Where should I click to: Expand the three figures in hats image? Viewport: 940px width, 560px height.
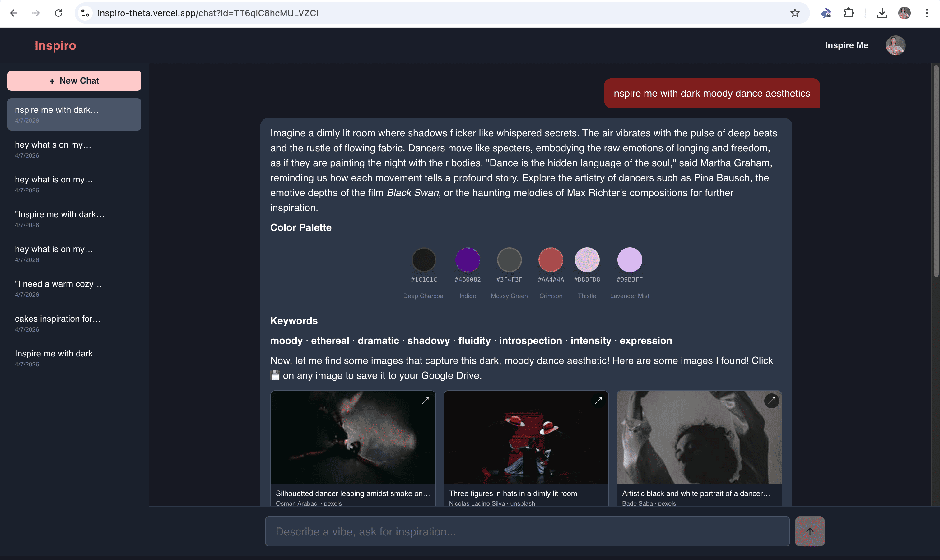click(598, 401)
